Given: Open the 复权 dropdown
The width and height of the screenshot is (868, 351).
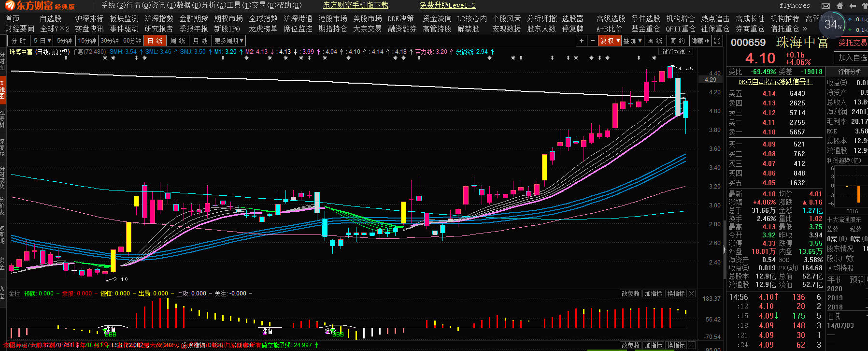Looking at the screenshot, I should tap(610, 41).
